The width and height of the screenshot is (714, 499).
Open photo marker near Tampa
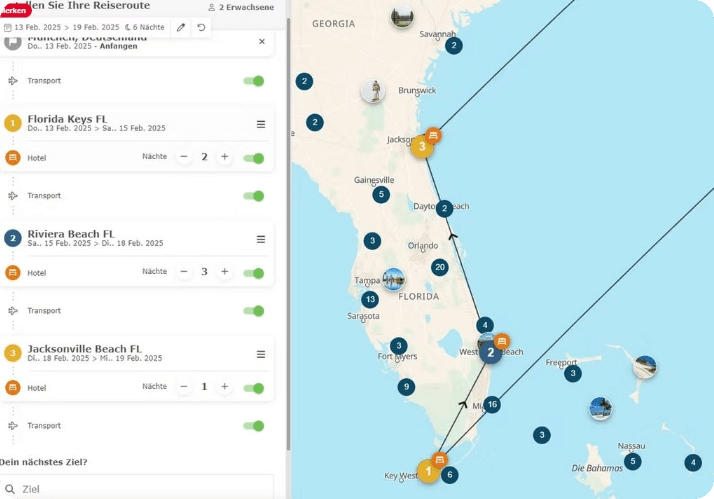pyautogui.click(x=393, y=279)
